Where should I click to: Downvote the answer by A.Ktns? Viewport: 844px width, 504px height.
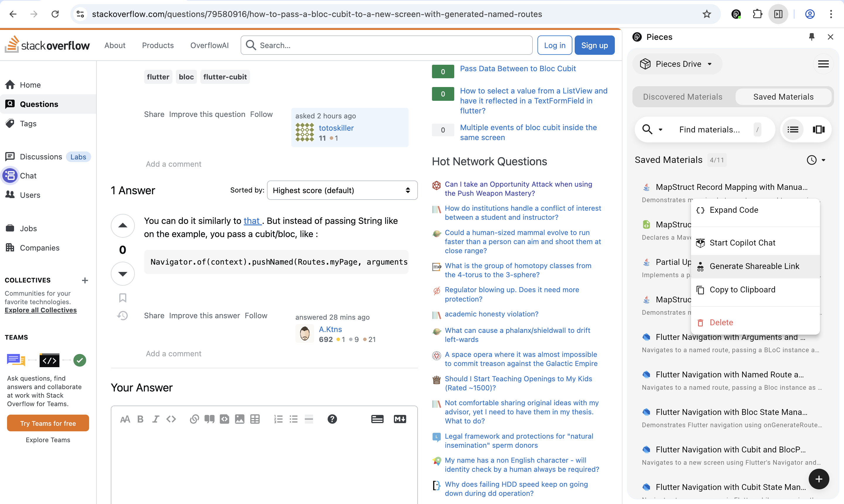[122, 273]
